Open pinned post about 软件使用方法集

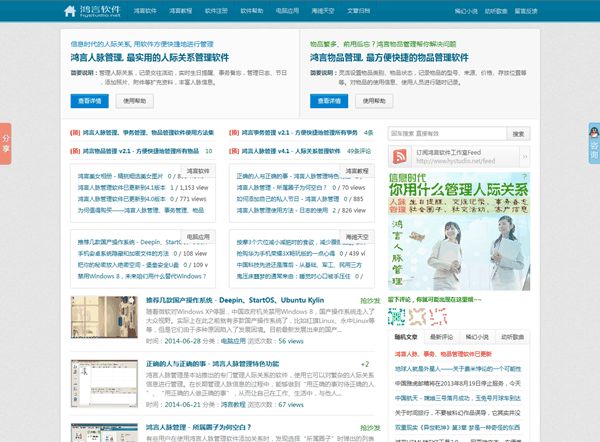point(148,133)
